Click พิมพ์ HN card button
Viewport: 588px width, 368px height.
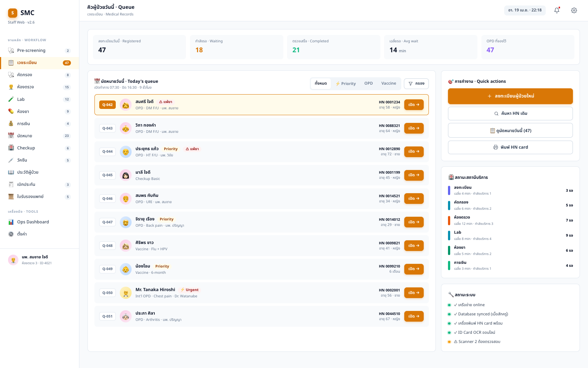pos(510,147)
